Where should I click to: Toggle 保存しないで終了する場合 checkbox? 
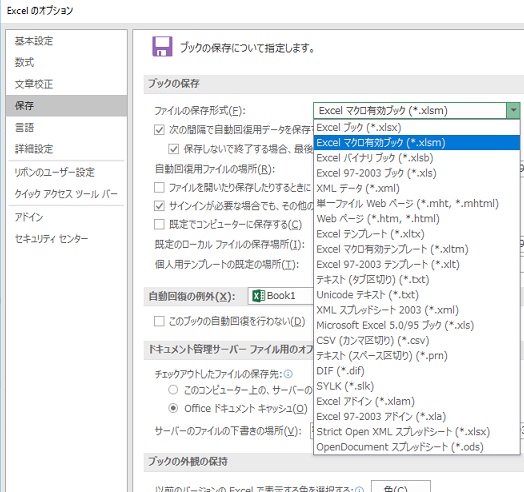click(173, 149)
